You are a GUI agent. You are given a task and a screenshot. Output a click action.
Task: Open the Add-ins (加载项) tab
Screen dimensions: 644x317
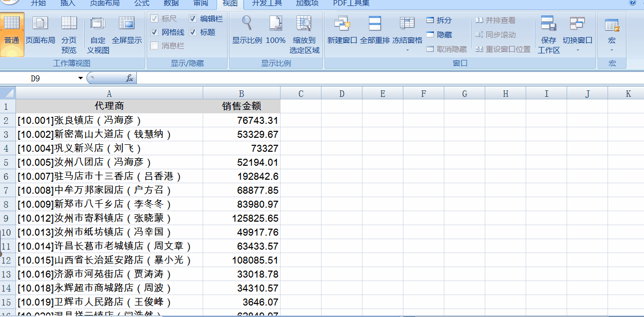(x=307, y=3)
